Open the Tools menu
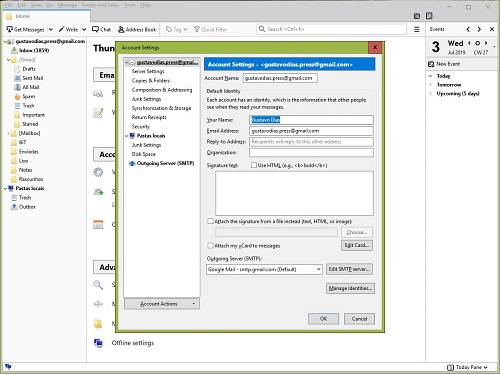Image resolution: width=500 pixels, height=374 pixels. 130,5
